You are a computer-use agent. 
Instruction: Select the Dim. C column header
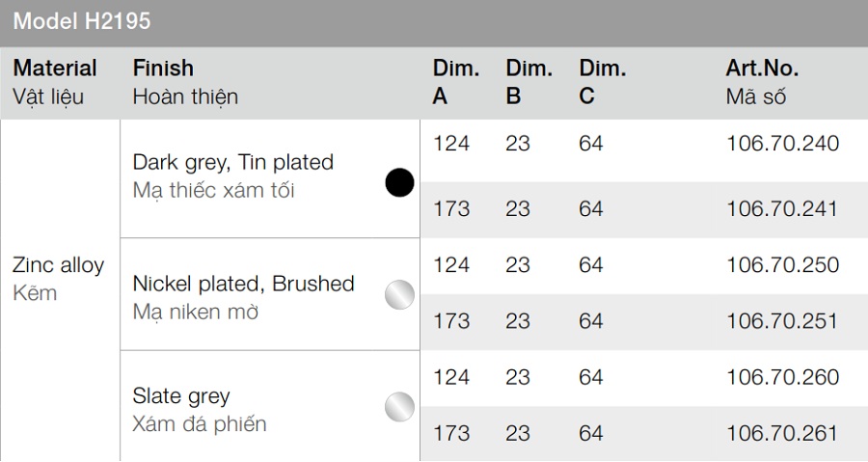point(602,82)
